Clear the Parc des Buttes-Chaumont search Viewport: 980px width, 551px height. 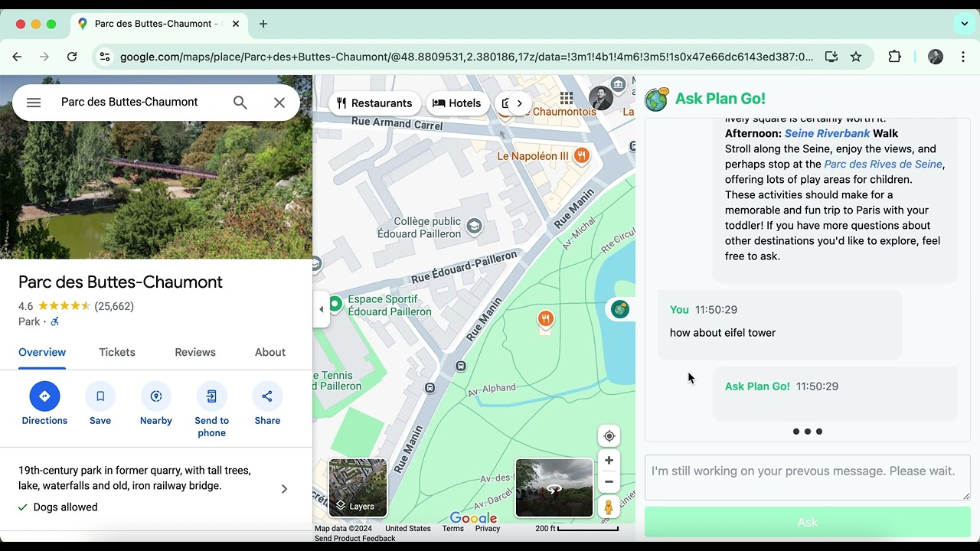279,103
